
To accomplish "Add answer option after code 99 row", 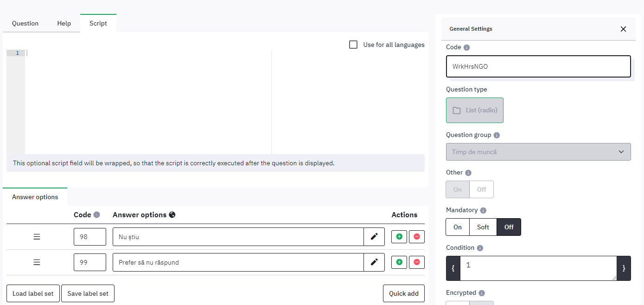I will point(399,262).
